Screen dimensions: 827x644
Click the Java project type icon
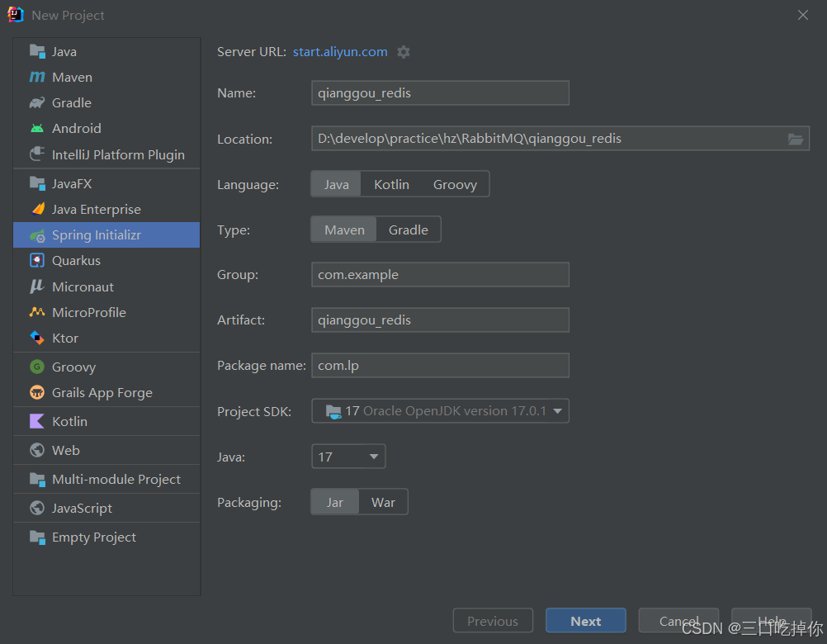pos(37,52)
